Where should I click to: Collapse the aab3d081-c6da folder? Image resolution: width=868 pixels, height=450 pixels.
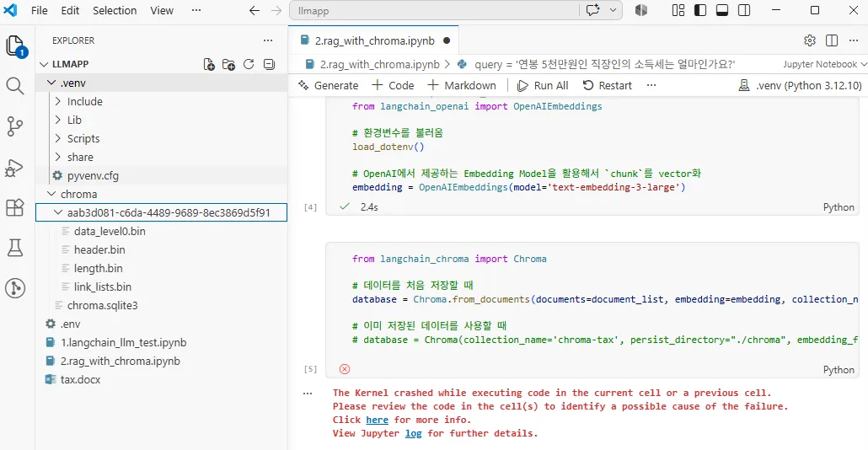[58, 212]
